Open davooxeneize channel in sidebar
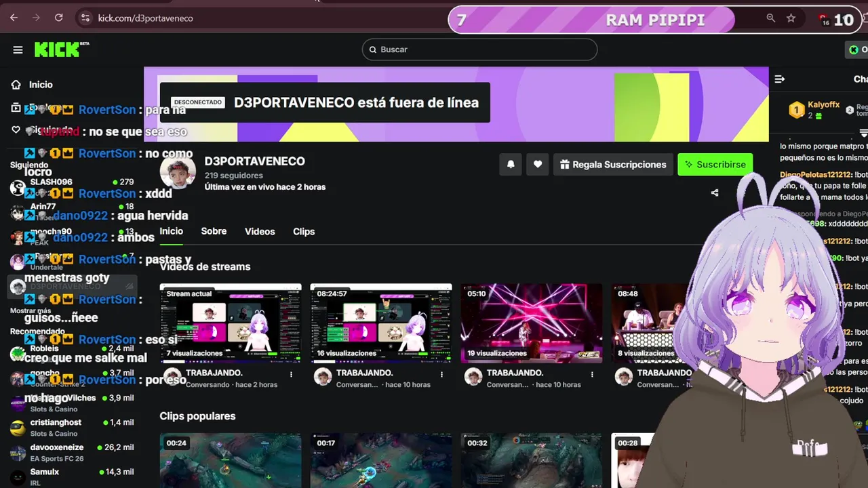This screenshot has width=868, height=488. pyautogui.click(x=72, y=452)
